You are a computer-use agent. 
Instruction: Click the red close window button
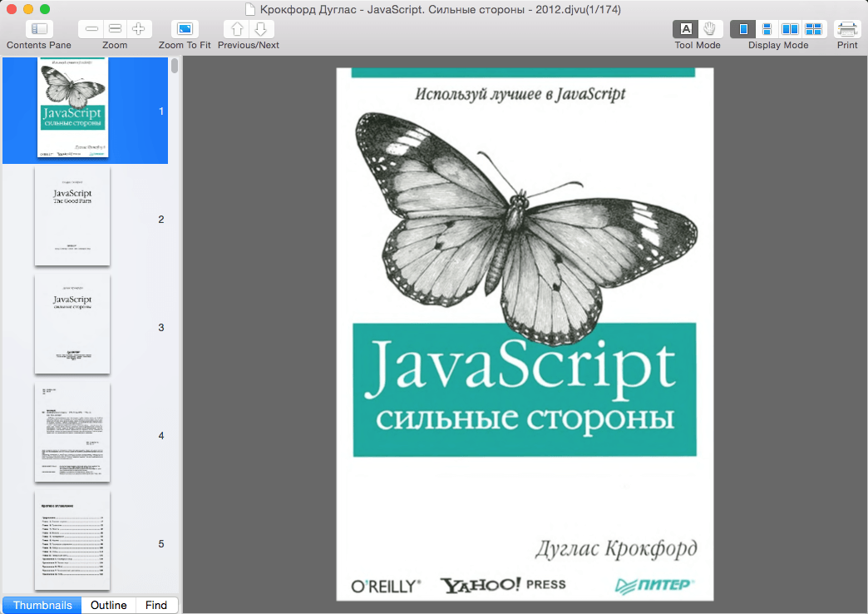coord(11,9)
